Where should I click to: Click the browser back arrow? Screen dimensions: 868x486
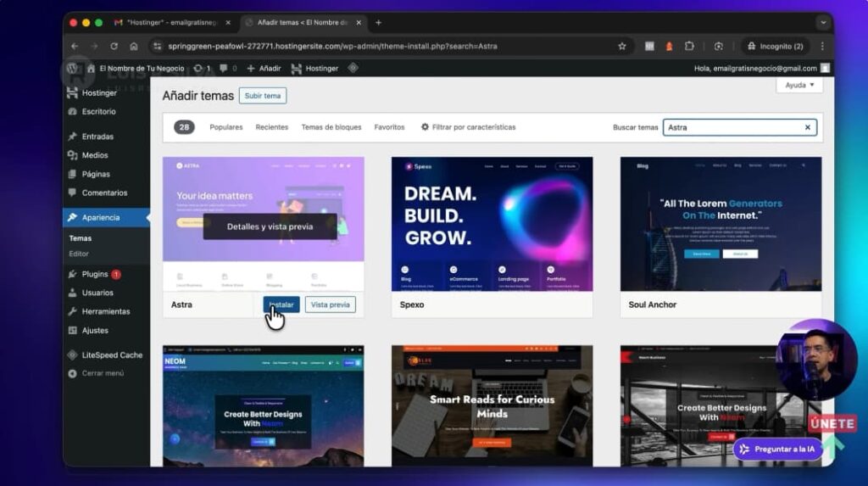pyautogui.click(x=75, y=46)
